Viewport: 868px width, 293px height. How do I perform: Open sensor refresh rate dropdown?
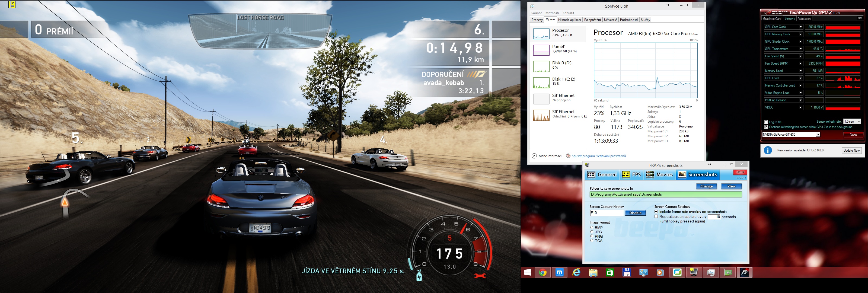point(852,121)
